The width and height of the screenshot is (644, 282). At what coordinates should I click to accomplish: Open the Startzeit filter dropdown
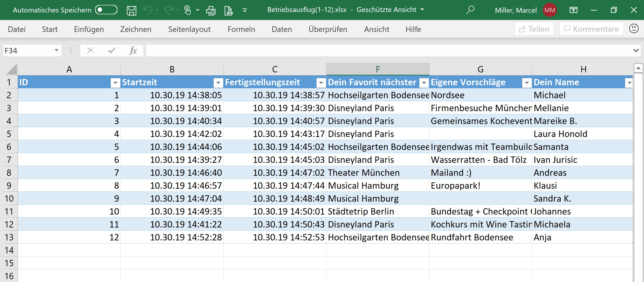click(x=218, y=83)
